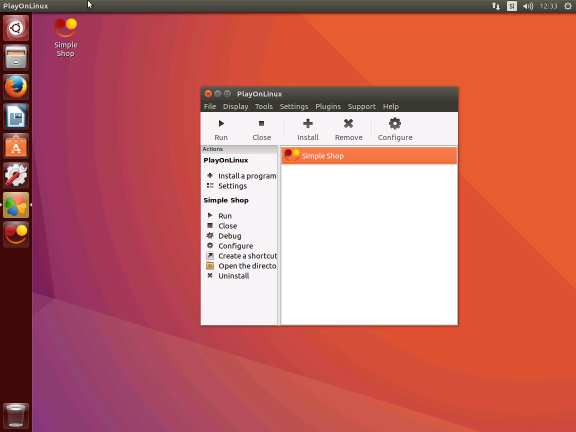Open Settings in the PlayOnLinux sidebar section
This screenshot has height=432, width=576.
pos(227,186)
